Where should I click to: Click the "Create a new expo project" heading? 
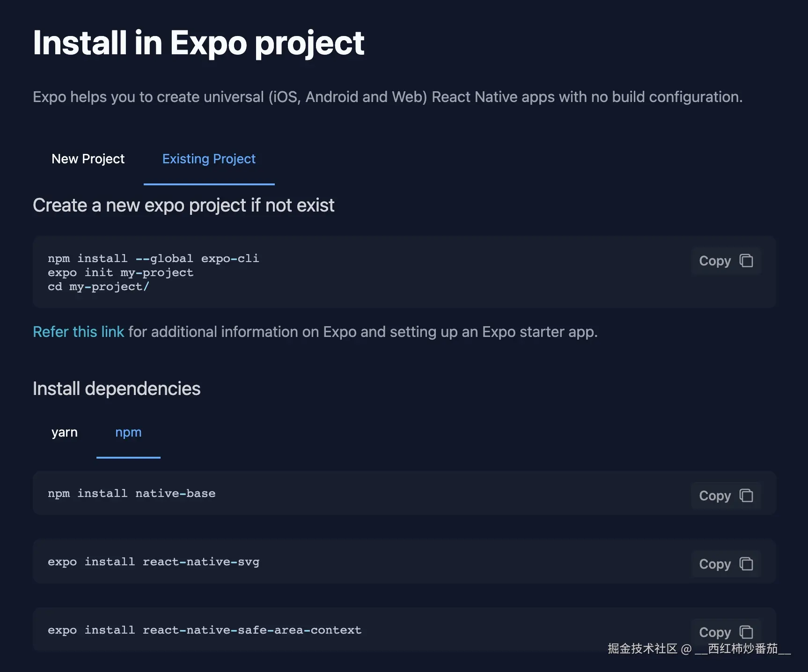[x=184, y=205]
